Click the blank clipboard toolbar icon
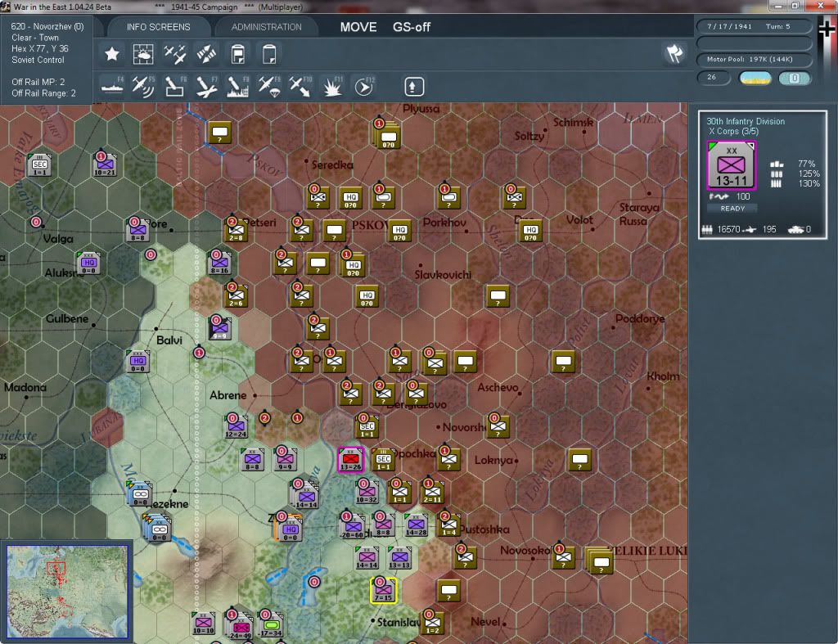The width and height of the screenshot is (838, 644). [x=269, y=54]
